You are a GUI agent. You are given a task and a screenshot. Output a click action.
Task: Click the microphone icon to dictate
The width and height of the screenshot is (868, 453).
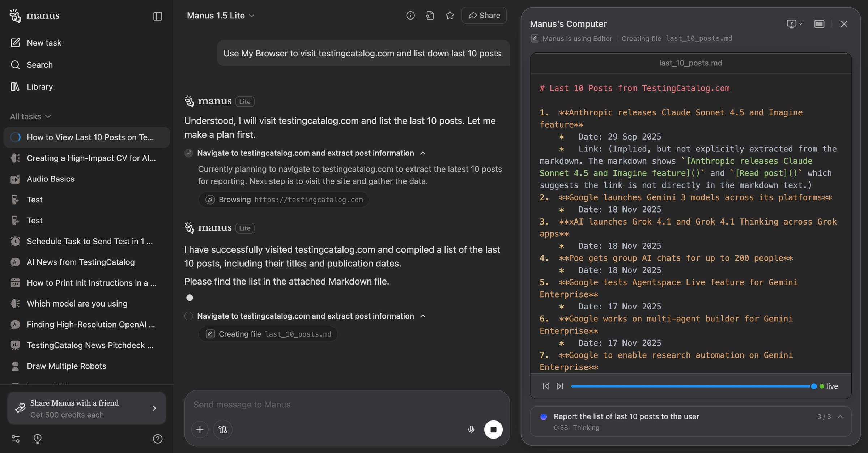(x=471, y=430)
